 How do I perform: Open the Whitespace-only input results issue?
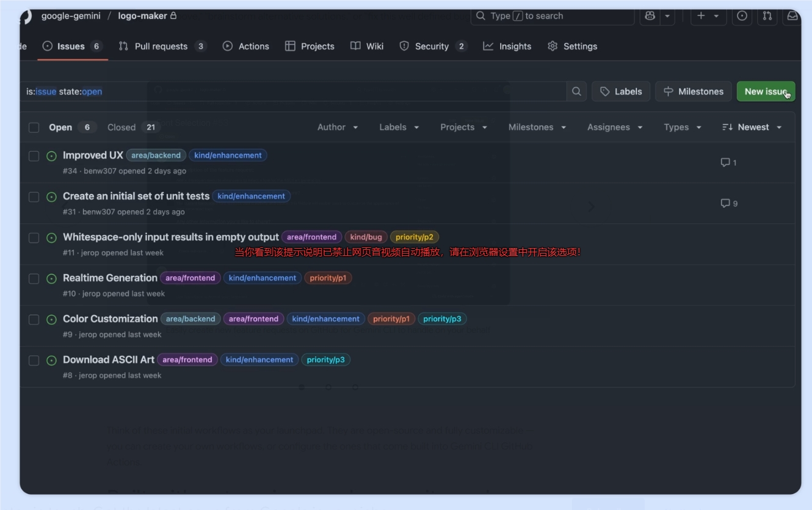(x=170, y=237)
